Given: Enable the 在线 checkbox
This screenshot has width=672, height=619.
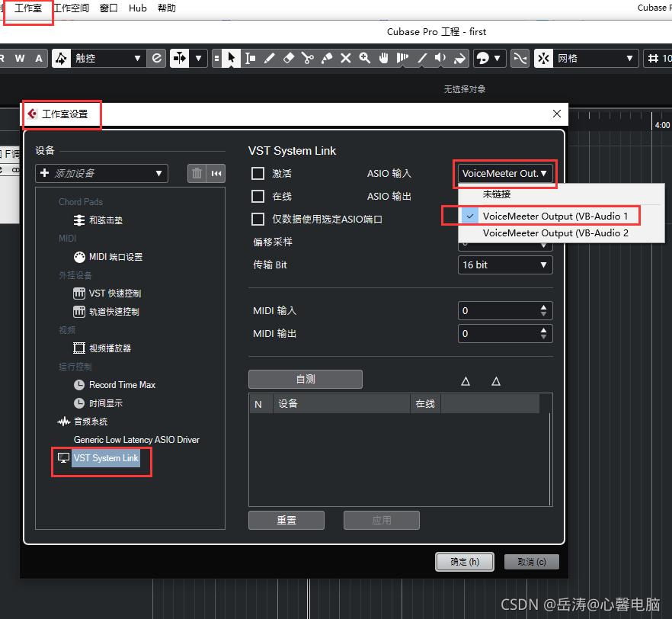Looking at the screenshot, I should pyautogui.click(x=258, y=197).
